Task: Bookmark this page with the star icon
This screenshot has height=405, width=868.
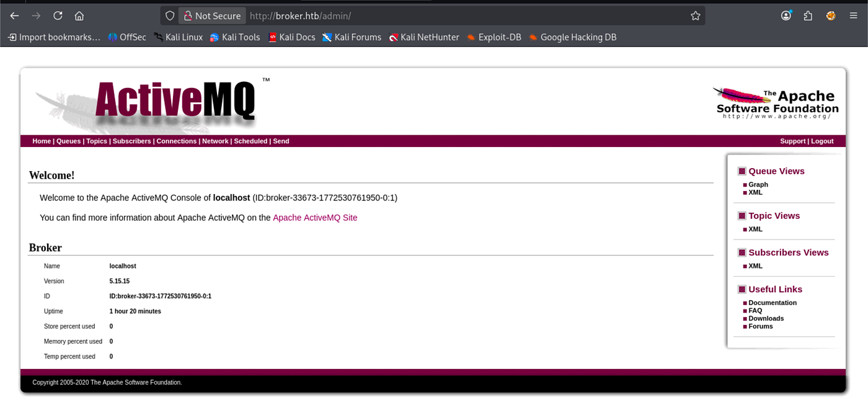Action: 695,16
